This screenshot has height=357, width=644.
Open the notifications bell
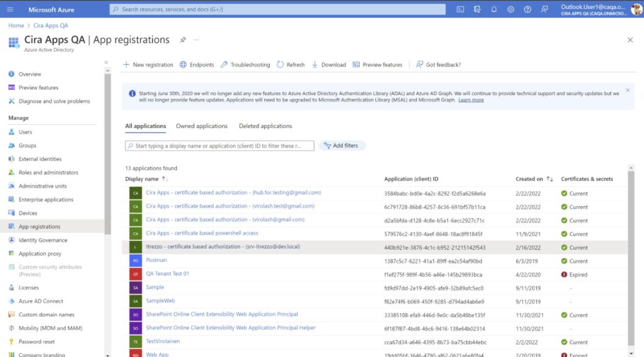(494, 9)
